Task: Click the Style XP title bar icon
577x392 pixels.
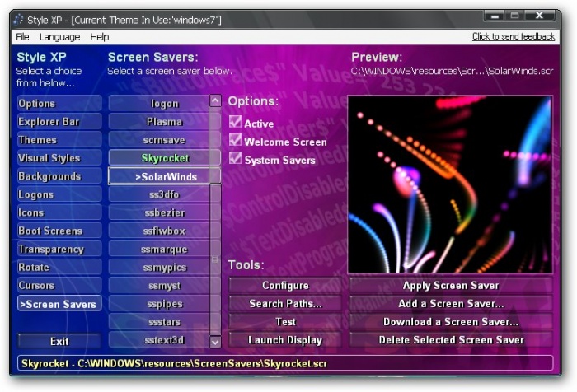Action: (x=18, y=20)
